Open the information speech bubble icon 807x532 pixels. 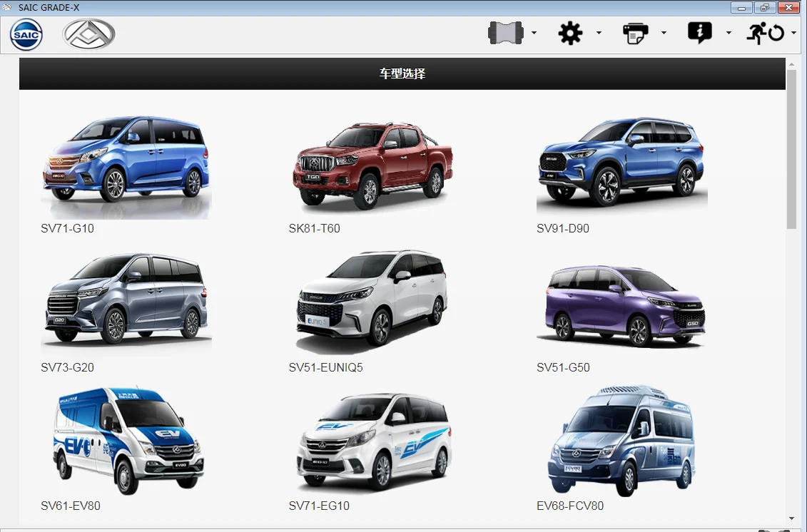[x=700, y=33]
